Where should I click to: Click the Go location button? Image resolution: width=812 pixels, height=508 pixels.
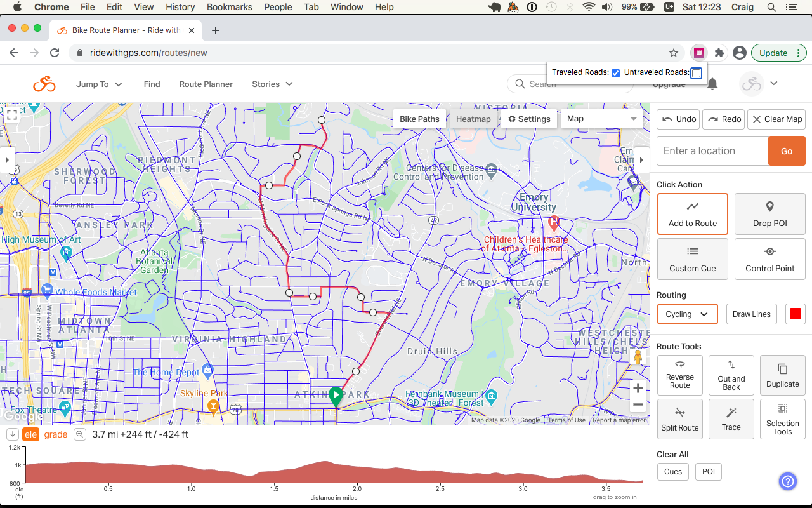coord(787,150)
